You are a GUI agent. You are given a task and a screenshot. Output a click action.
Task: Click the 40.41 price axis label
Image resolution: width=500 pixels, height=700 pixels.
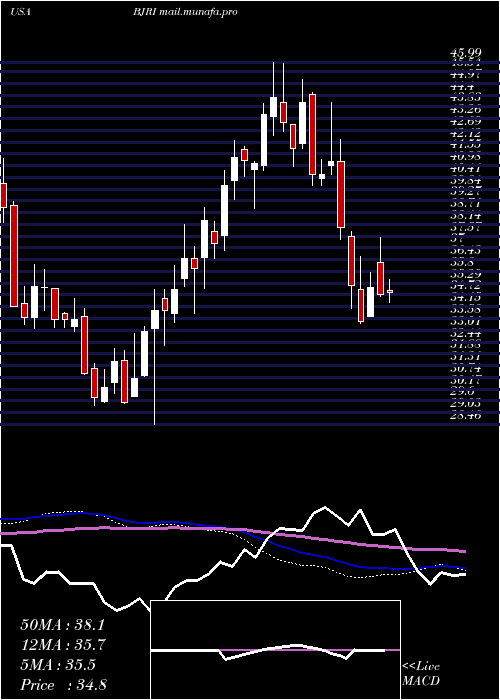(x=465, y=169)
